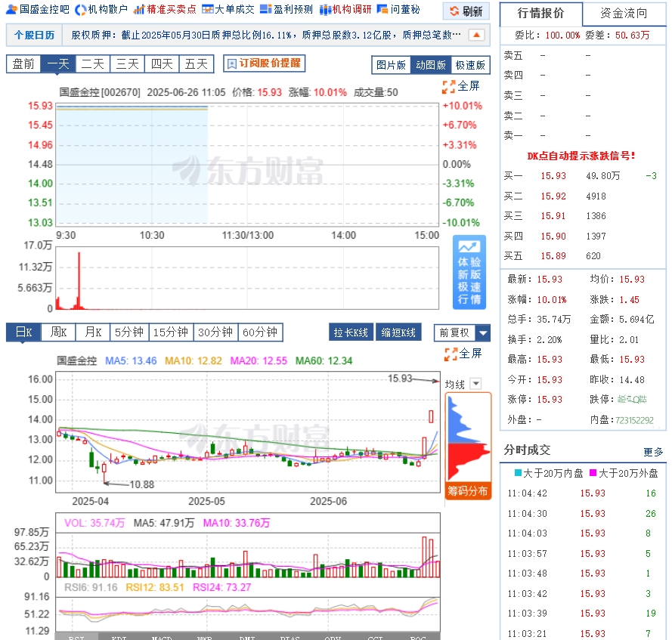Open the 国盛金控吧 forum link

pos(38,9)
